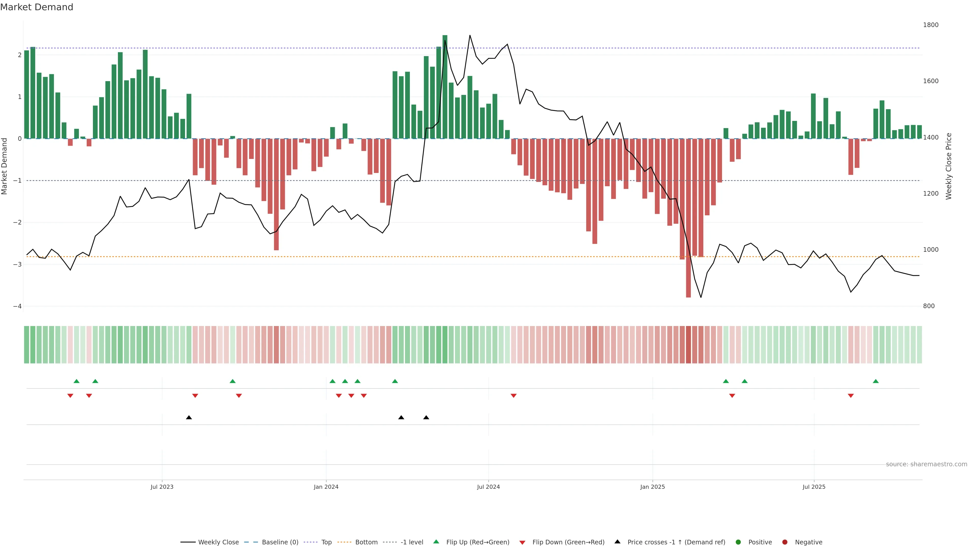Click black Price crosses -1 legend triangle
The width and height of the screenshot is (980, 551).
(x=617, y=542)
